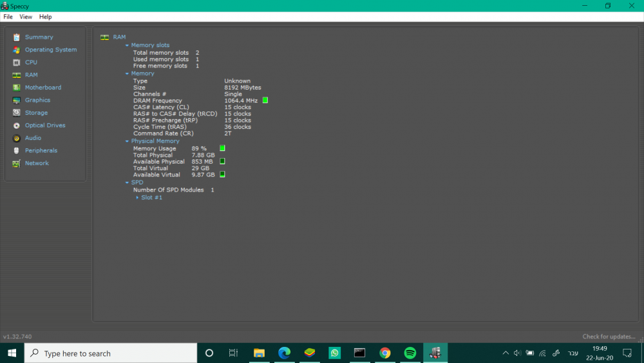Click the SPD heading text
This screenshot has height=363, width=644.
pos(137,182)
